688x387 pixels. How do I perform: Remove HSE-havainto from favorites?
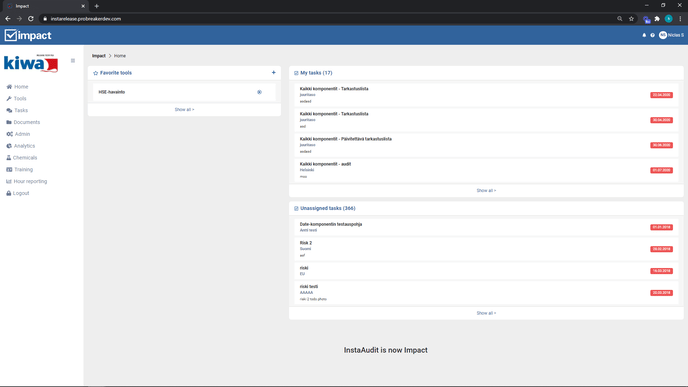(x=259, y=92)
